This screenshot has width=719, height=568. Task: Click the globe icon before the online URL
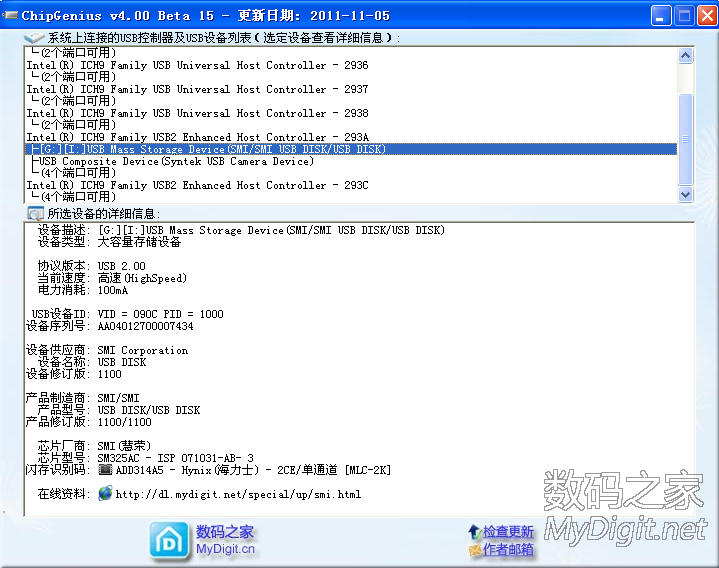105,493
